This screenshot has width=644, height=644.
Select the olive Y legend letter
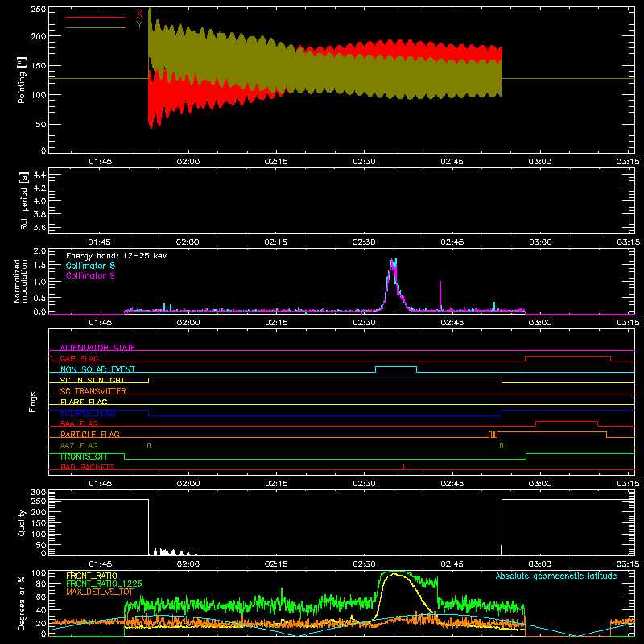point(139,25)
